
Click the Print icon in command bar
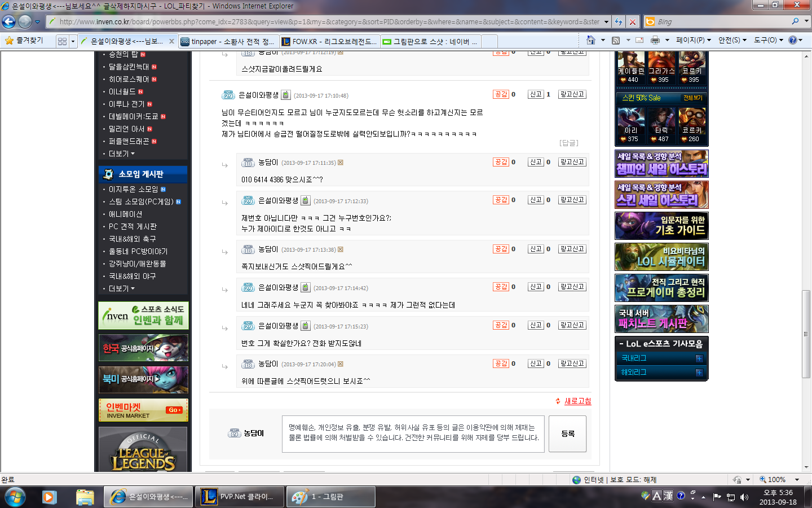655,40
